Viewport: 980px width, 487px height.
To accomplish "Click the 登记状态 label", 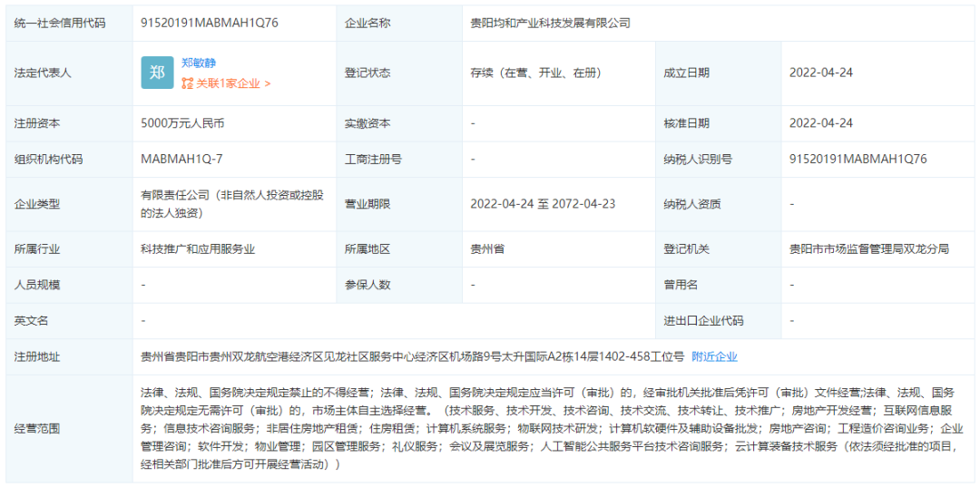I will coord(367,73).
